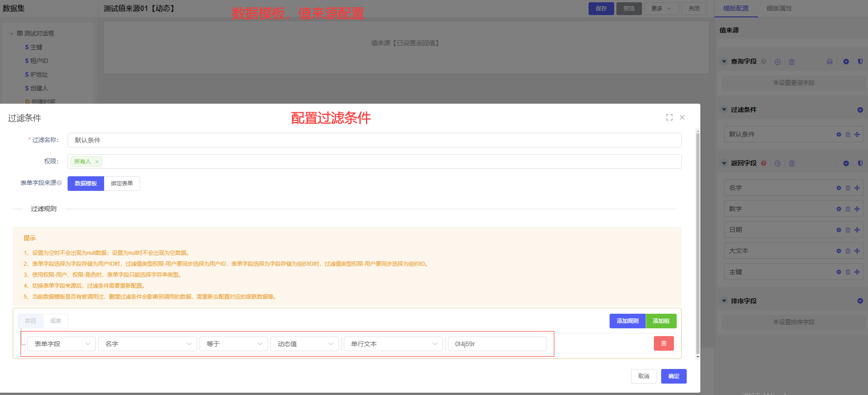The width and height of the screenshot is (868, 395).
Task: Open the 表单字段 type dropdown
Action: click(62, 344)
